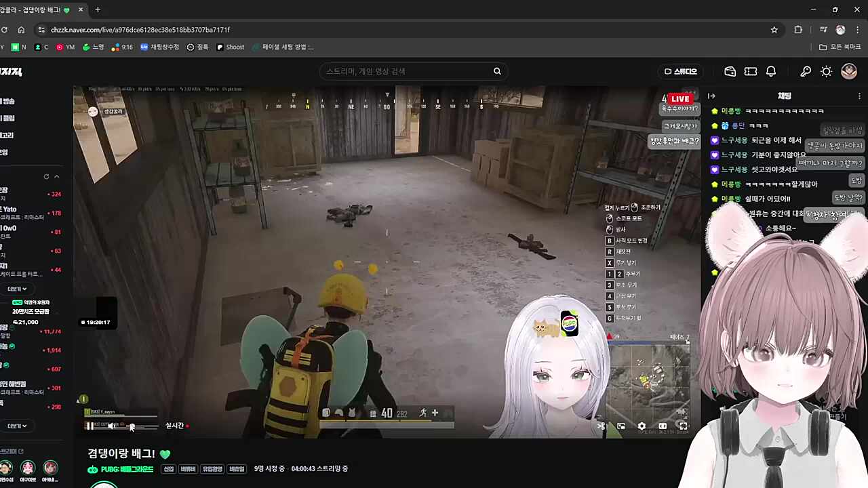Open the video player settings gear
868x488 pixels.
pos(642,426)
